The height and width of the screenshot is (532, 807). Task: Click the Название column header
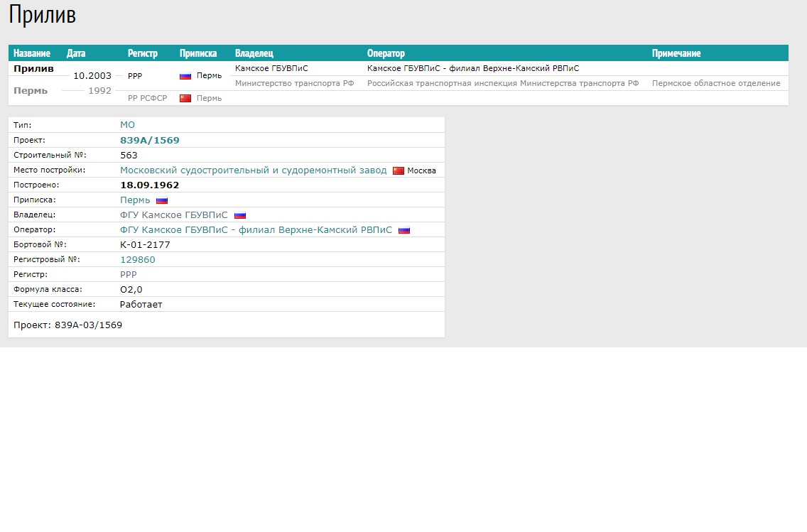32,53
